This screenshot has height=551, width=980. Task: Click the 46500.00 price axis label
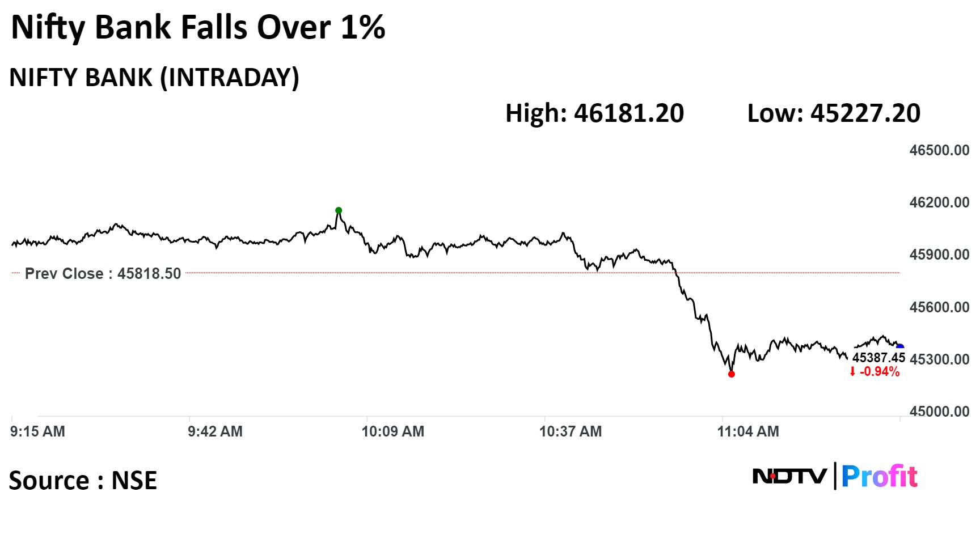click(939, 150)
